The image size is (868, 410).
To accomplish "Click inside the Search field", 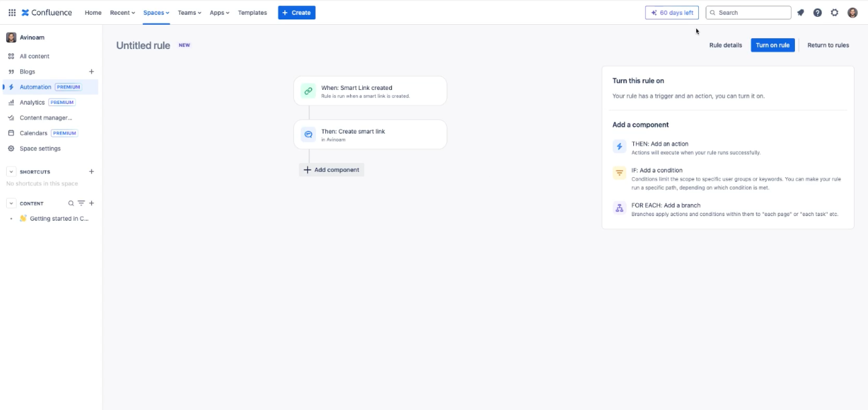I will click(751, 11).
